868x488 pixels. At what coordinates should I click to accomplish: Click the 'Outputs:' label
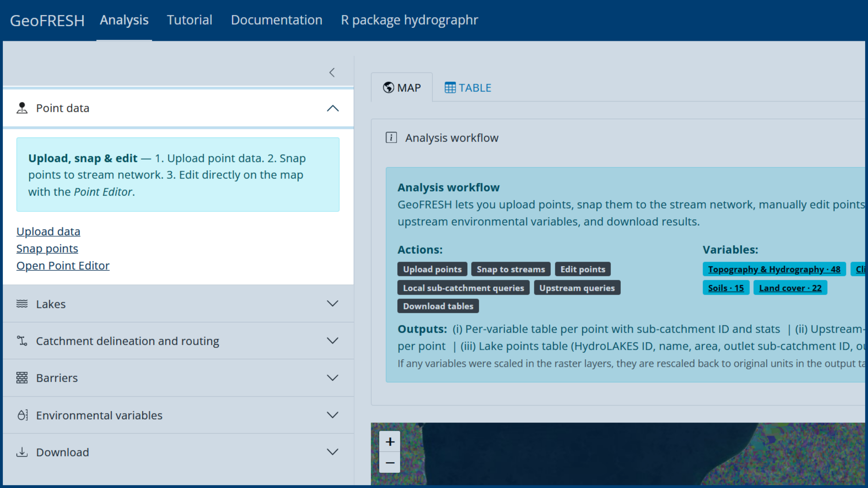click(422, 329)
